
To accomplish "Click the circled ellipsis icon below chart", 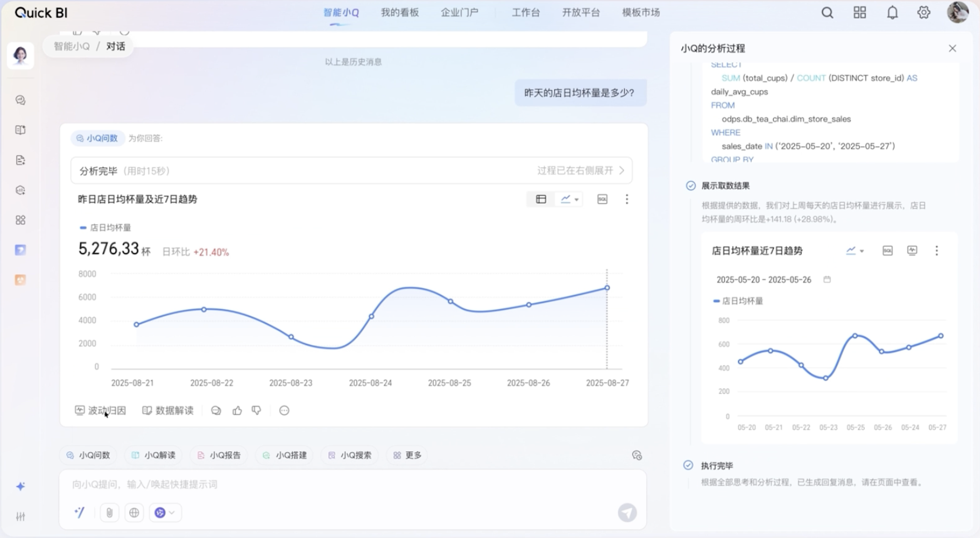I will point(284,411).
